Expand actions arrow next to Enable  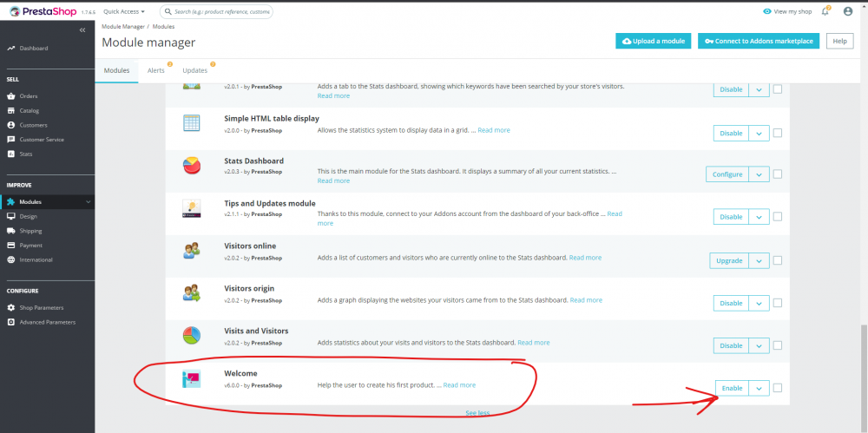759,388
